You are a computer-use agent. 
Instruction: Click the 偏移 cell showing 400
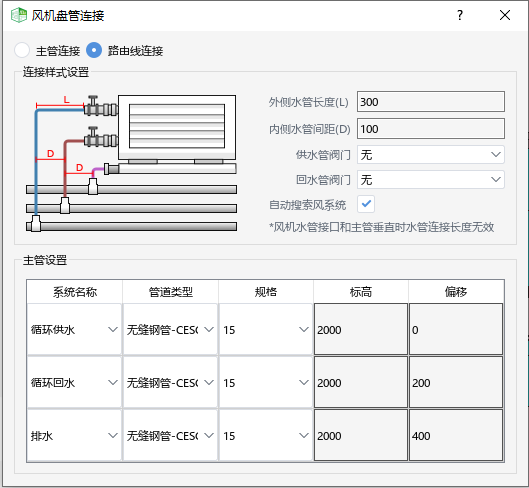456,435
